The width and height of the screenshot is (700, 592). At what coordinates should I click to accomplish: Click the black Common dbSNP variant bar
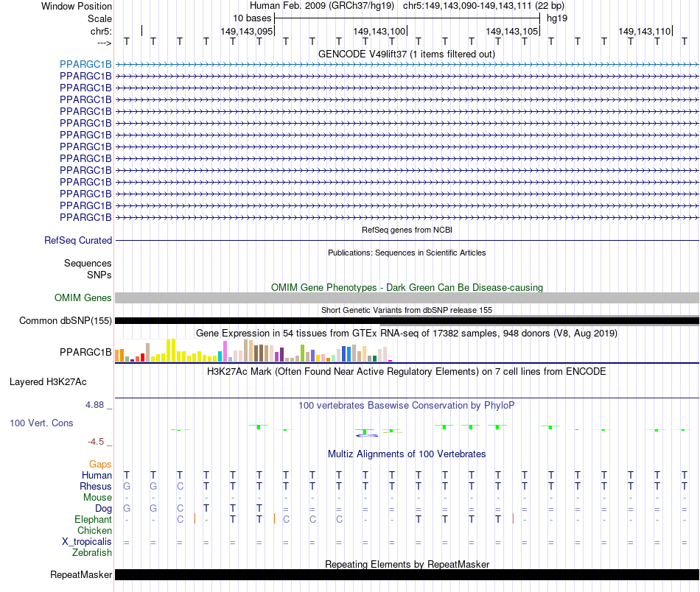(407, 321)
